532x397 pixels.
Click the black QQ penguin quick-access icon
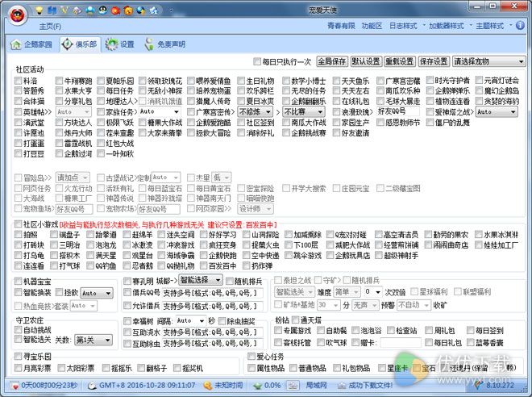tap(103, 10)
